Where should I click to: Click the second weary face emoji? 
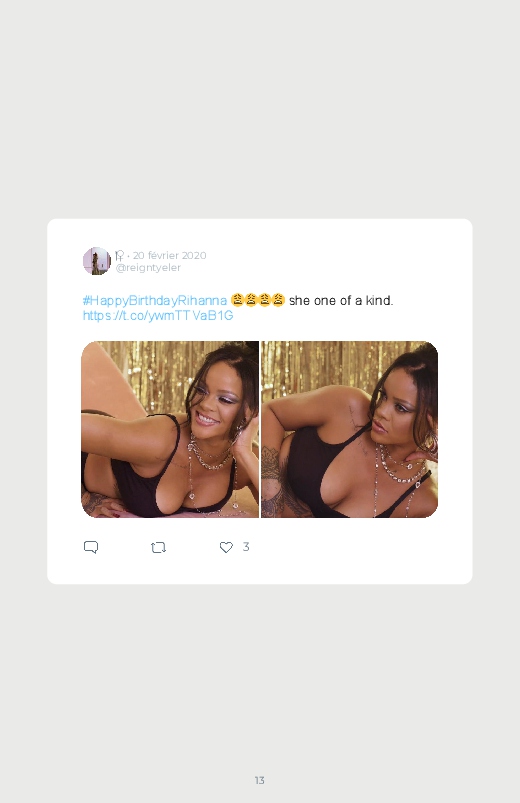251,300
